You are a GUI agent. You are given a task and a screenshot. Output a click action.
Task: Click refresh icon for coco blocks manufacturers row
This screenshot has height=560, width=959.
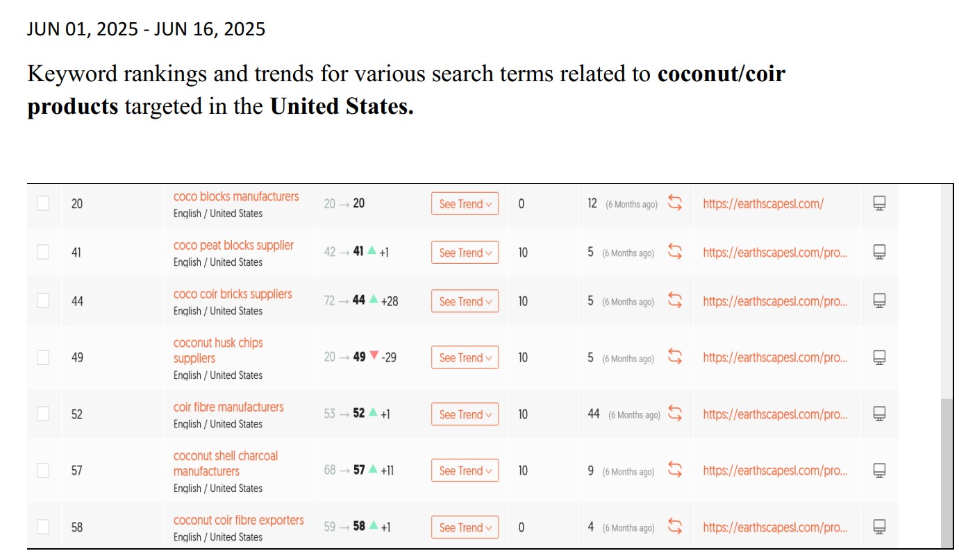(675, 203)
